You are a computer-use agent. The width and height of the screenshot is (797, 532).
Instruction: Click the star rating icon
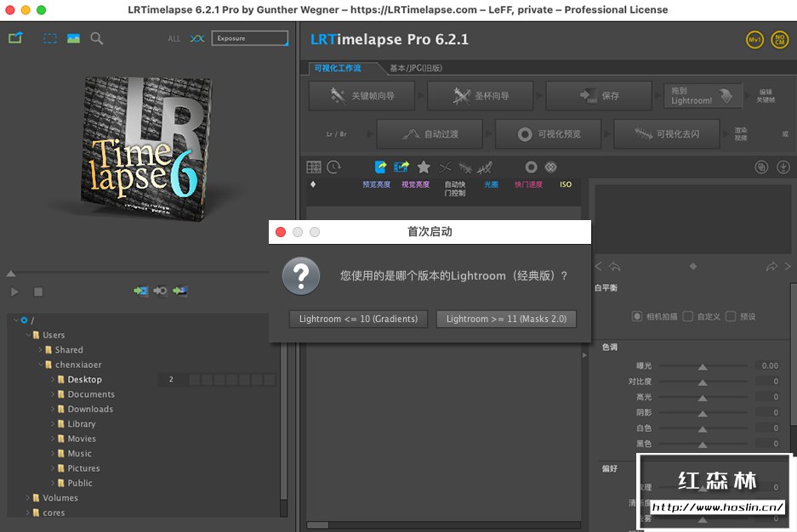click(x=424, y=167)
